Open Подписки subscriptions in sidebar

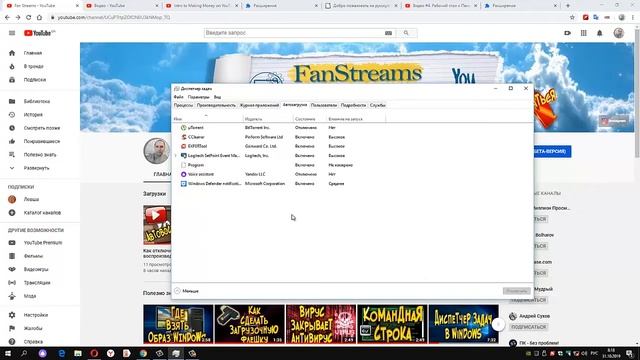[x=35, y=80]
